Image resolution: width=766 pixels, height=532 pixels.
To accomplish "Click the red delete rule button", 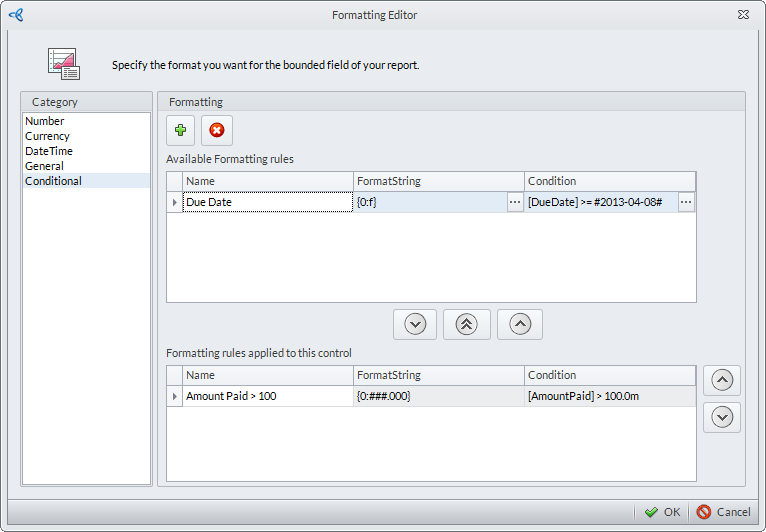I will point(216,130).
